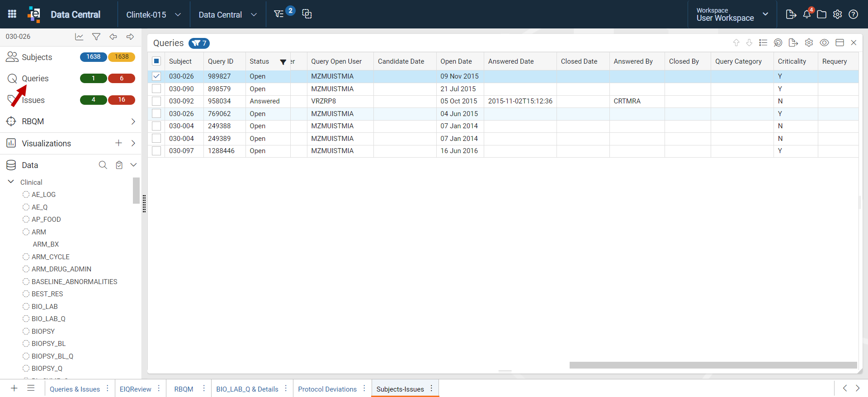Viewport: 868px width, 397px height.
Task: Select the AE_LOG dataset
Action: coord(43,195)
